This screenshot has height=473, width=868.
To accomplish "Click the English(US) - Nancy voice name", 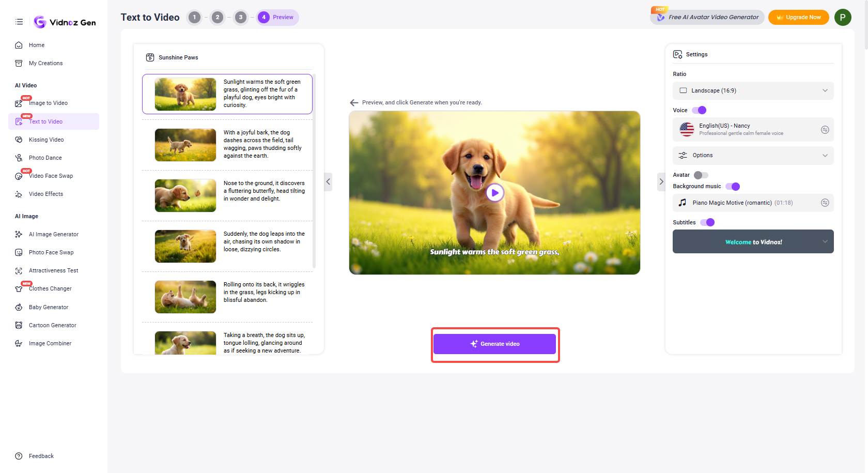I will tap(724, 126).
